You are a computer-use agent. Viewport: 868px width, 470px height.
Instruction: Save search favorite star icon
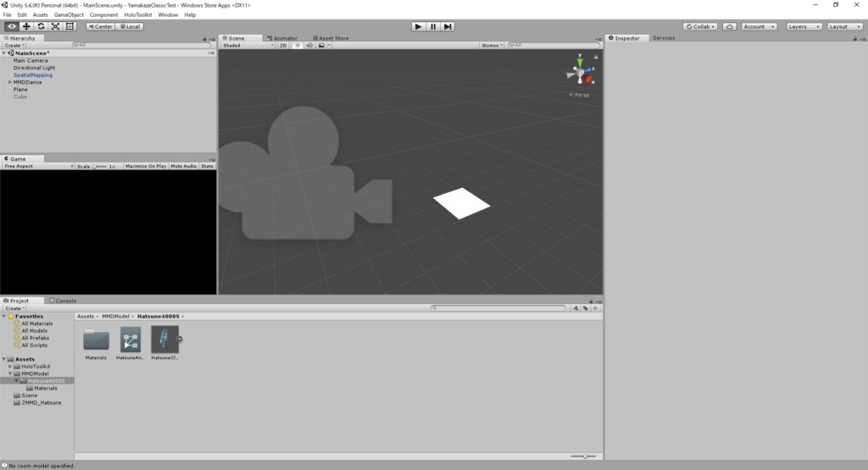pyautogui.click(x=596, y=308)
